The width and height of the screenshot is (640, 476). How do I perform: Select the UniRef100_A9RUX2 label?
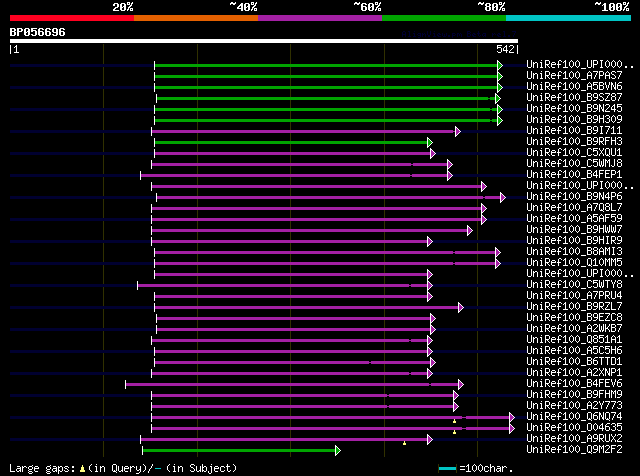tap(574, 439)
